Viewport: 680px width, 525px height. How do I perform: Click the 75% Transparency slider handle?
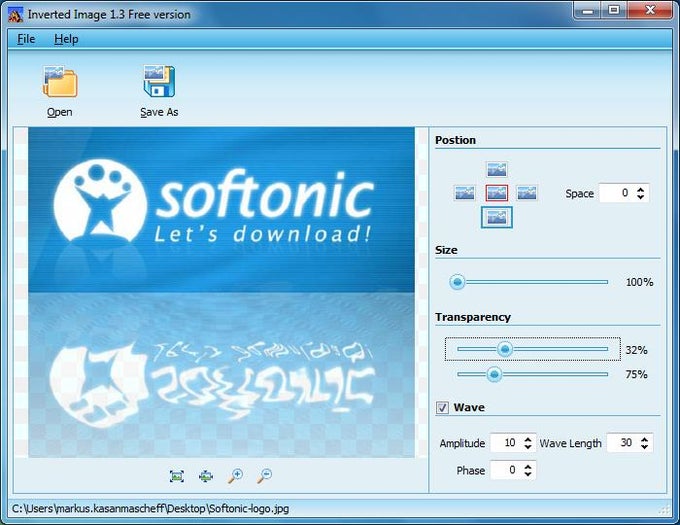(494, 374)
